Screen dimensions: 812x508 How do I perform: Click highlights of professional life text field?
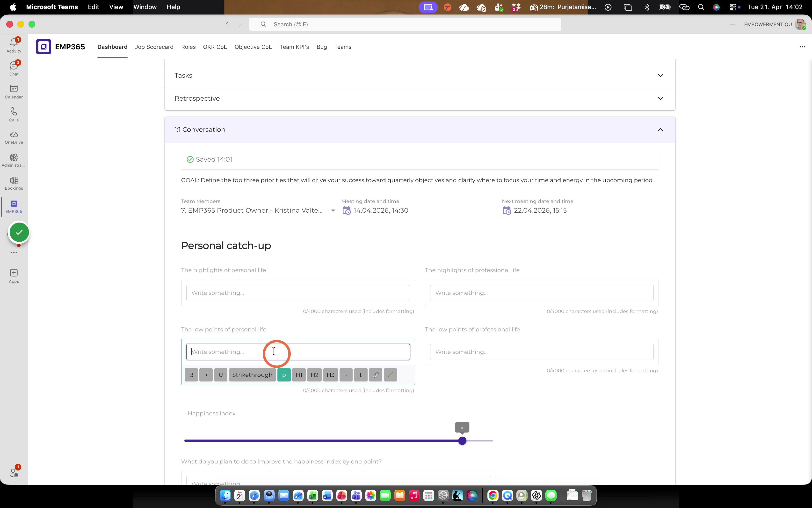click(x=542, y=293)
